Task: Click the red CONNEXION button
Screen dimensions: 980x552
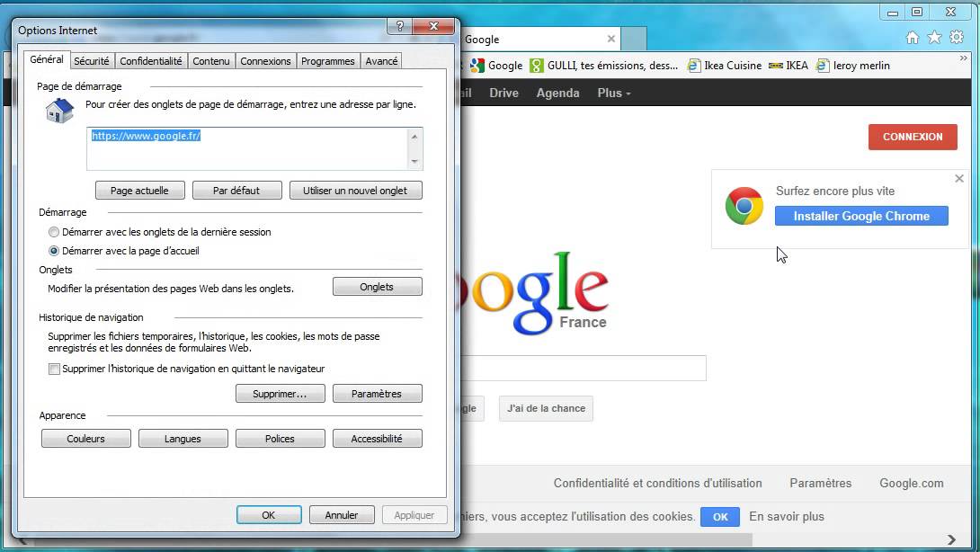Action: pos(913,137)
